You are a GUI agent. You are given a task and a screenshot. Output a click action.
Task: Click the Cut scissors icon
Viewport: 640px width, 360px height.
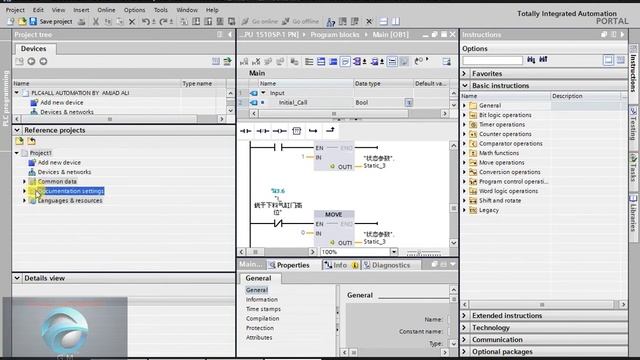coord(96,21)
